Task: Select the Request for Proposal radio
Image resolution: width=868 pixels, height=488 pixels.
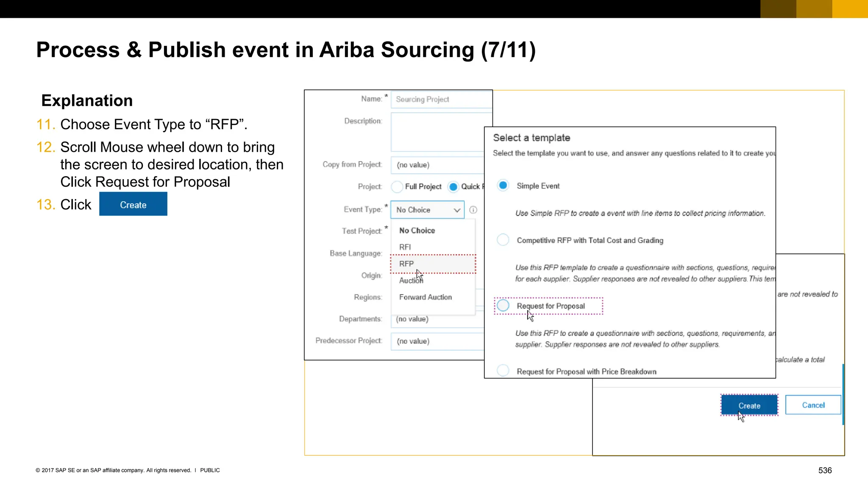Action: point(503,305)
